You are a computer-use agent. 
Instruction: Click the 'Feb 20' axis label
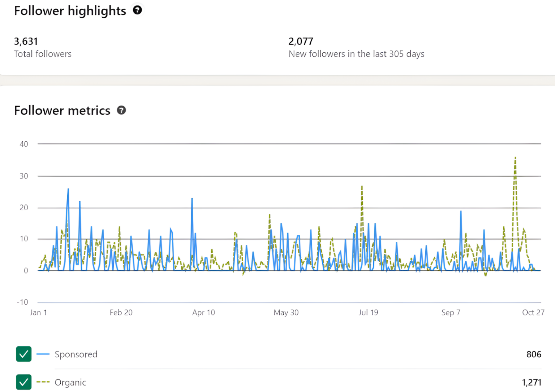pyautogui.click(x=121, y=313)
